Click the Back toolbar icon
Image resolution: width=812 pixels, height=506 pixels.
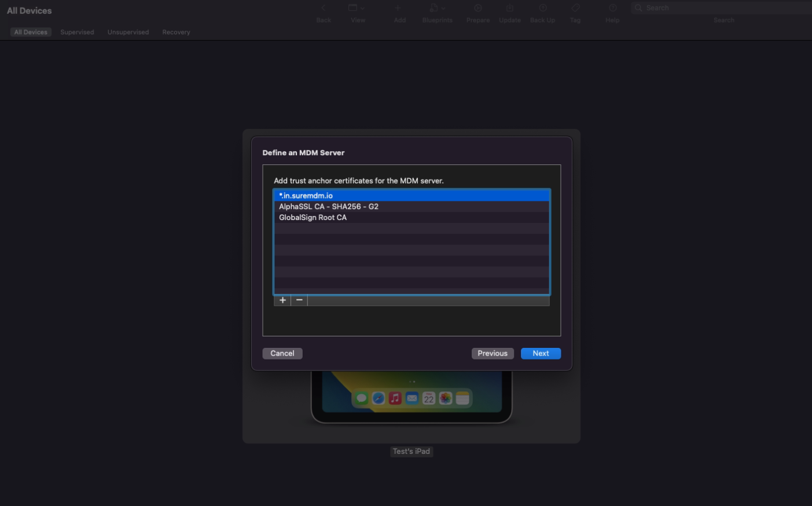coord(324,8)
